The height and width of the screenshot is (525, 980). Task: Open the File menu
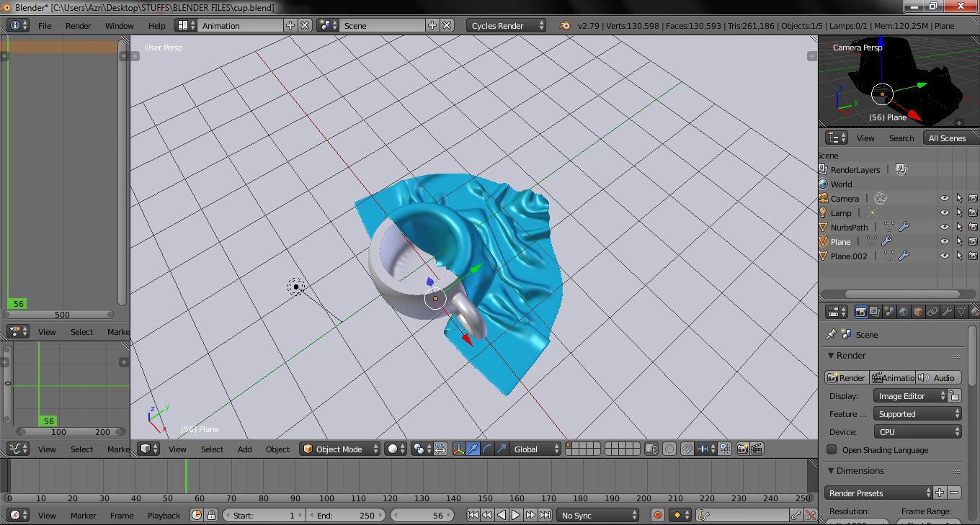pos(45,25)
